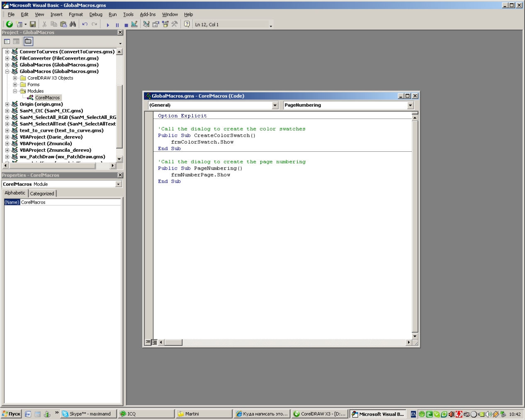The image size is (525, 420).
Task: Expand the CorelDRAW X3 Objects folder
Action: (x=15, y=78)
